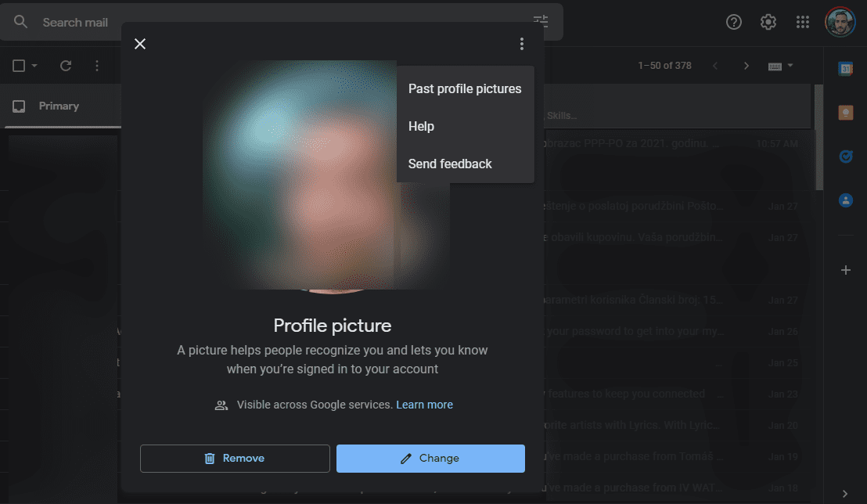Open the dialog's three-dot options menu

(521, 44)
